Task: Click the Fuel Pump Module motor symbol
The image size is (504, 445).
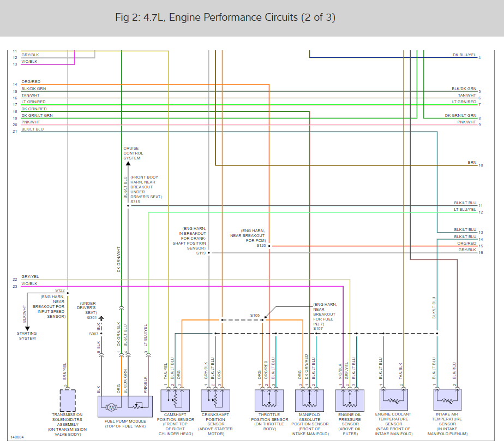Action: click(x=111, y=407)
